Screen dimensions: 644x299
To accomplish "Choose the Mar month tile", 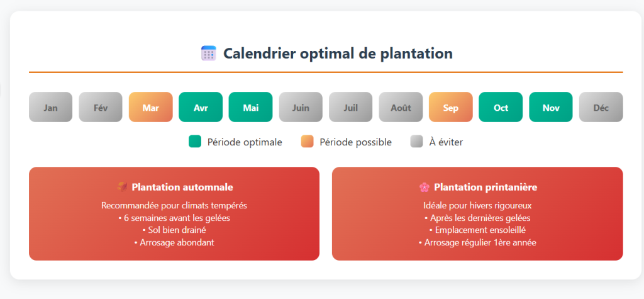I will click(x=150, y=107).
